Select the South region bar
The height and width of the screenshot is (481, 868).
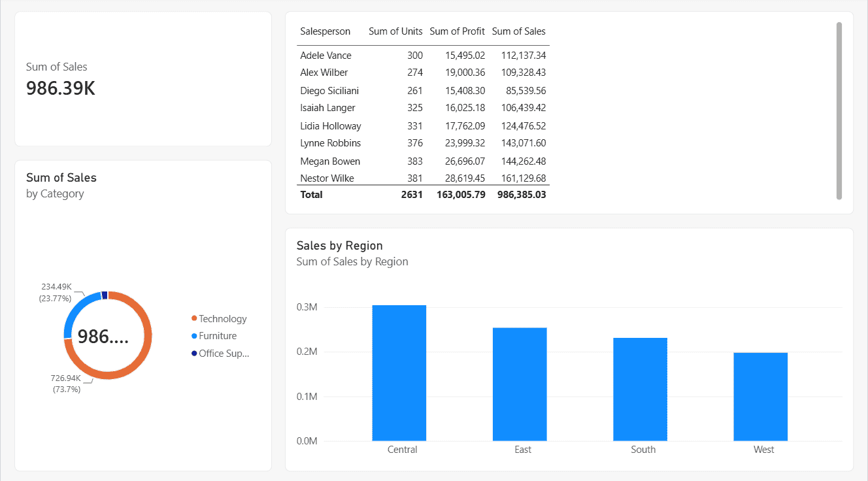click(640, 389)
